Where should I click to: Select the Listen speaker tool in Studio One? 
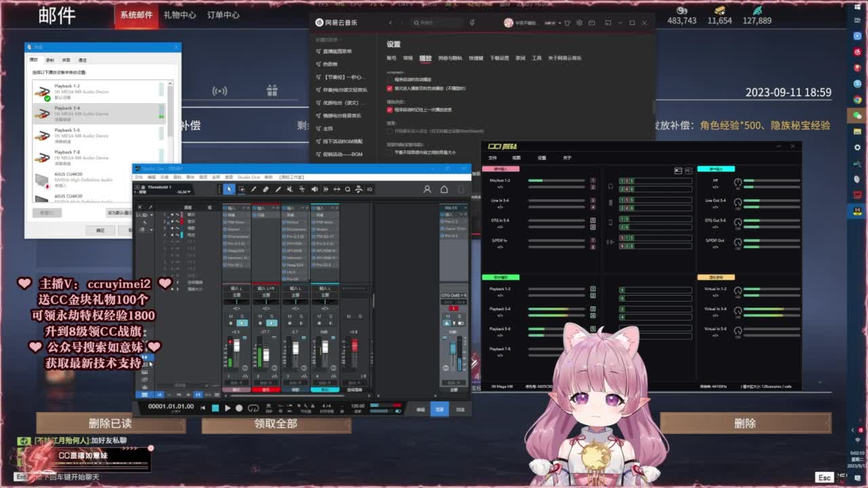(x=314, y=189)
